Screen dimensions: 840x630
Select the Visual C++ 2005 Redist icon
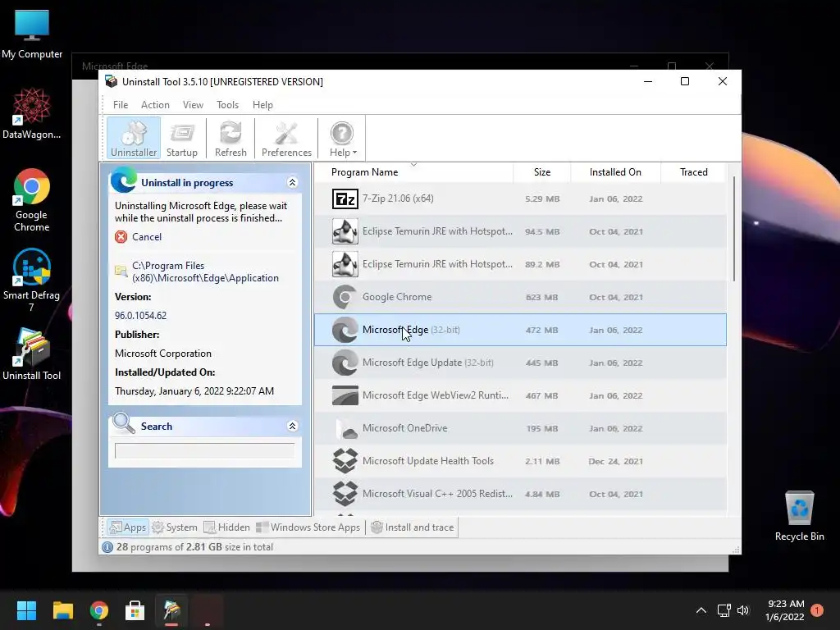tap(345, 493)
